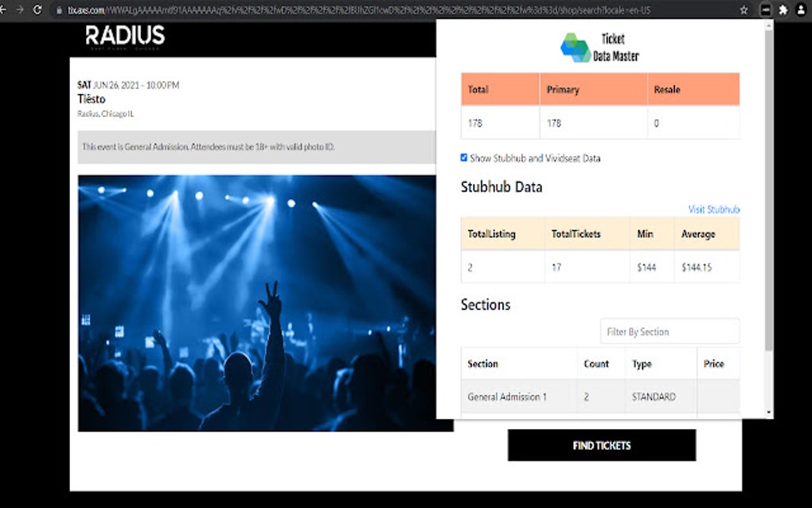Image resolution: width=812 pixels, height=508 pixels.
Task: Open the Visit Stubhub link
Action: (x=713, y=209)
